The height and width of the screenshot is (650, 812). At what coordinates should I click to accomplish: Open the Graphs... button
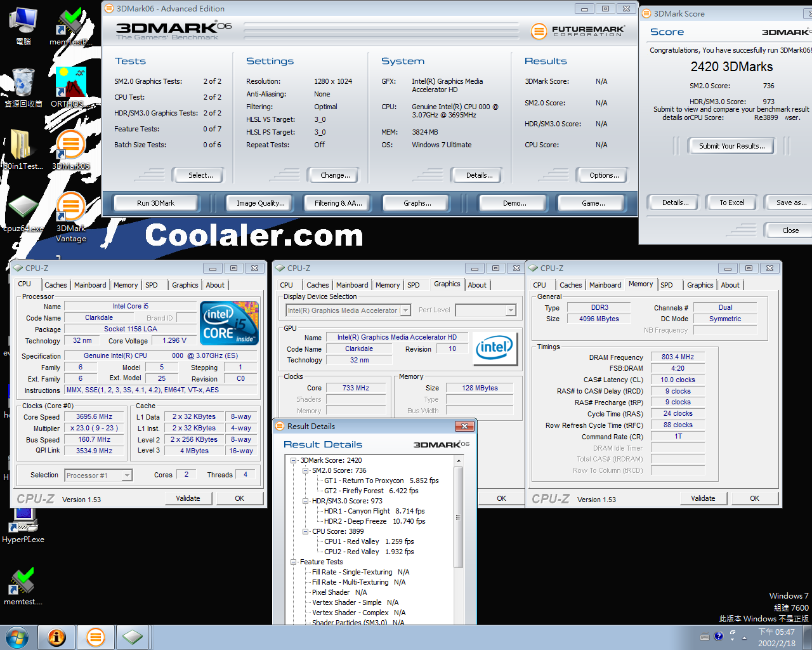tap(417, 203)
